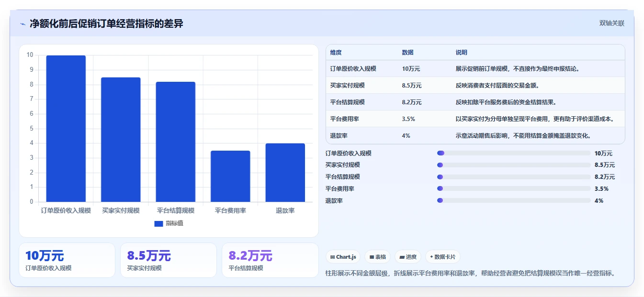Click the 平台结算规模 bar in chart
This screenshot has width=644, height=297.
click(176, 142)
